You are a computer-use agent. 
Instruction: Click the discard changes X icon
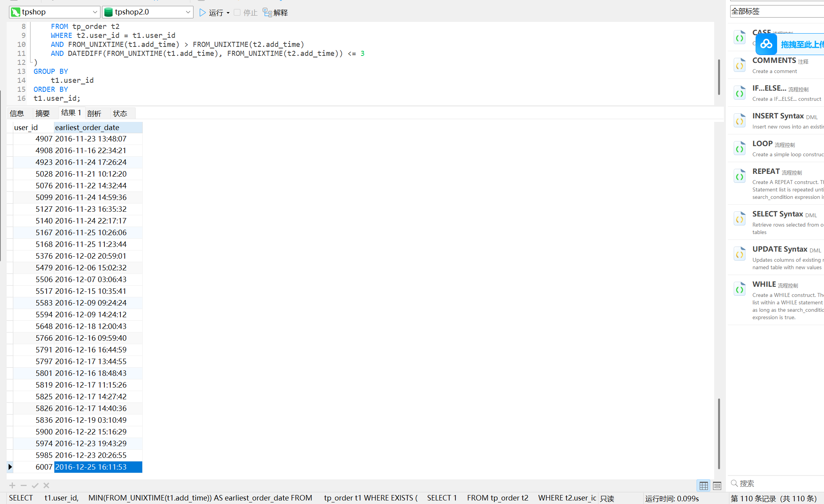click(46, 485)
